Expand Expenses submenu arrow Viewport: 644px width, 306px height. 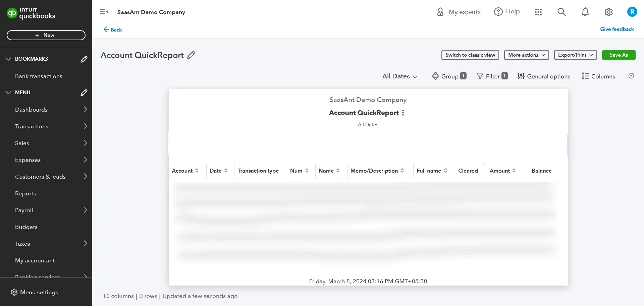(85, 160)
